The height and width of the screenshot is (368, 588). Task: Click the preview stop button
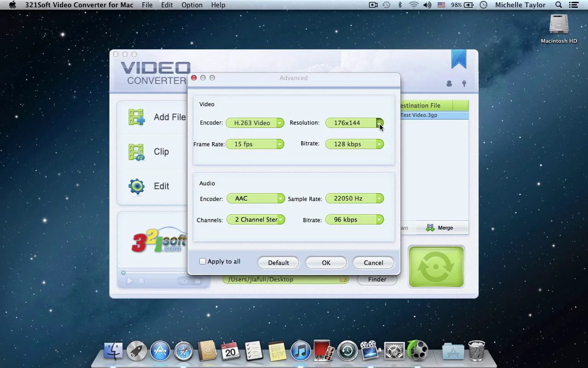141,281
